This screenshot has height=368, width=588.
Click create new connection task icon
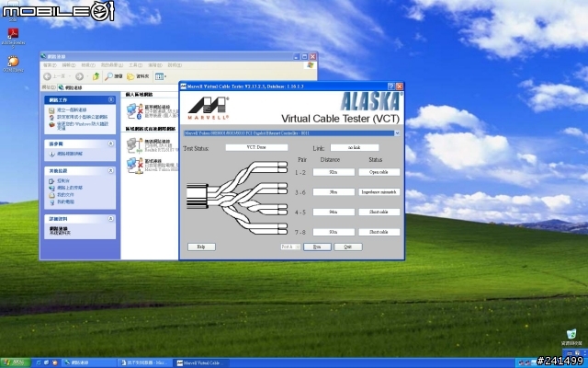click(51, 110)
